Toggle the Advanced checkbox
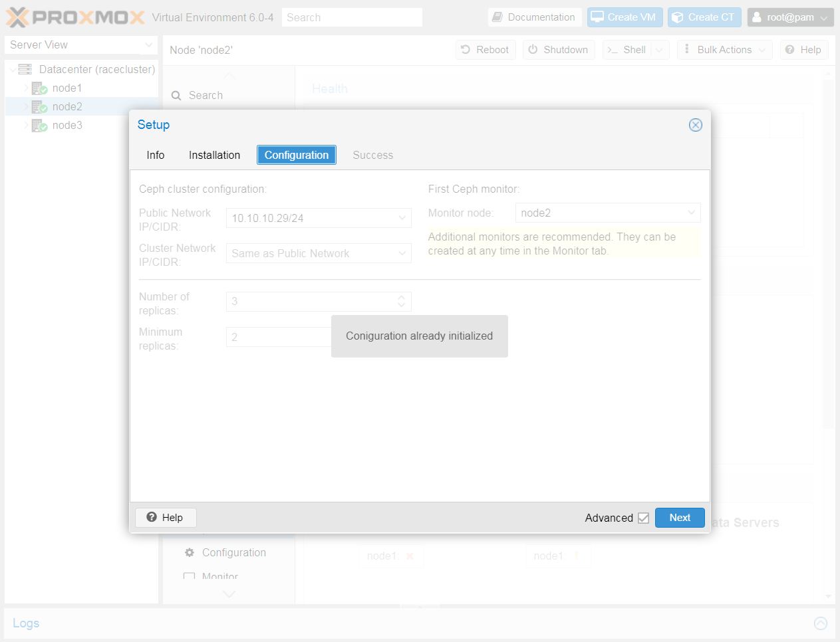 click(x=643, y=518)
